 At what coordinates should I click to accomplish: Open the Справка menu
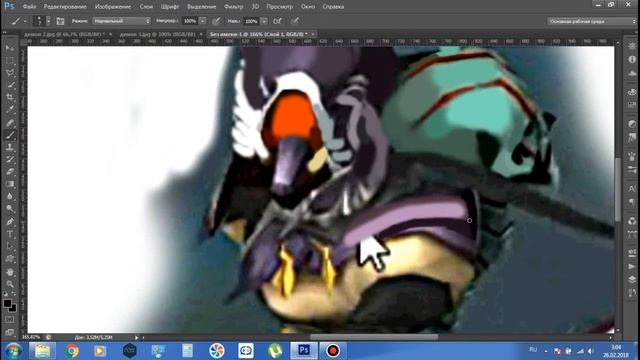pos(333,7)
